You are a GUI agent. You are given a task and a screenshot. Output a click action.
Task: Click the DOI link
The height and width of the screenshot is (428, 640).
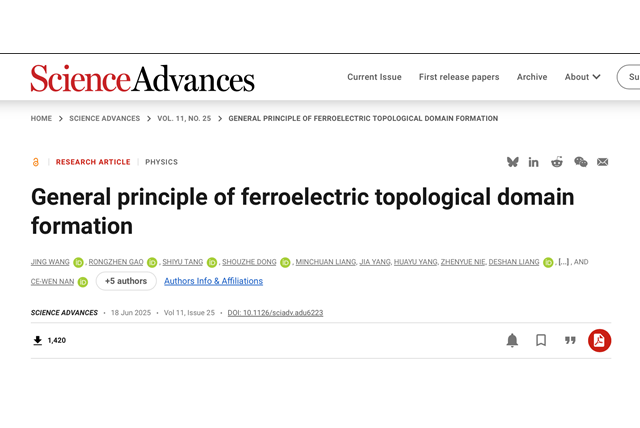point(275,313)
